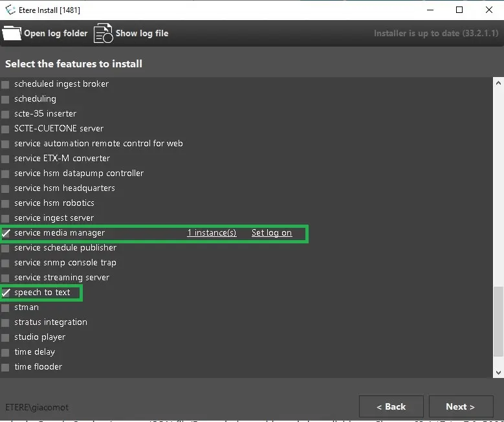Go back with the < Back button

(x=391, y=406)
